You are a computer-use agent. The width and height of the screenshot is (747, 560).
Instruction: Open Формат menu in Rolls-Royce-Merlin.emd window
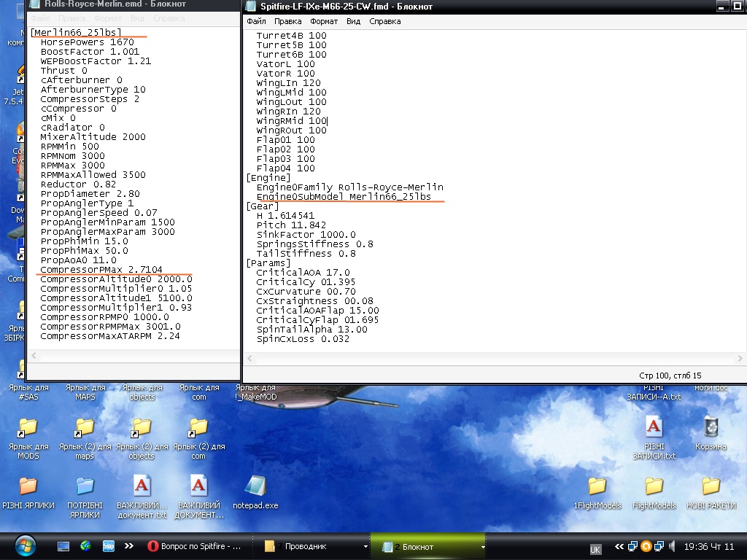(108, 18)
